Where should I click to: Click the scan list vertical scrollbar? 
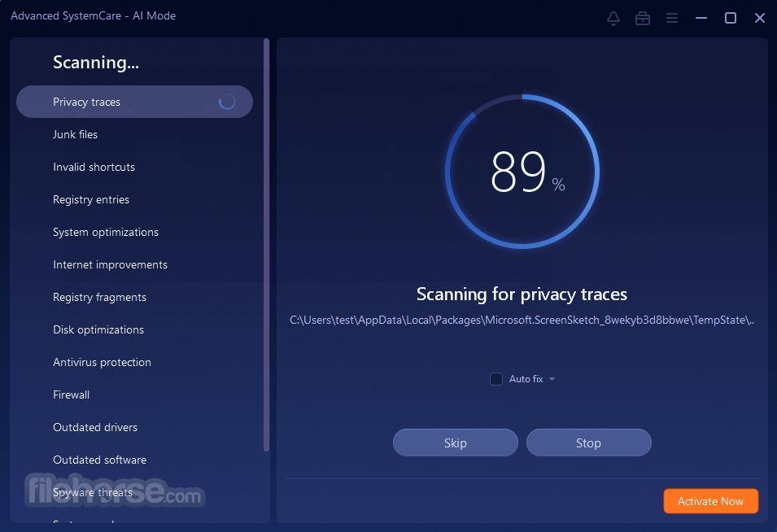click(x=266, y=245)
